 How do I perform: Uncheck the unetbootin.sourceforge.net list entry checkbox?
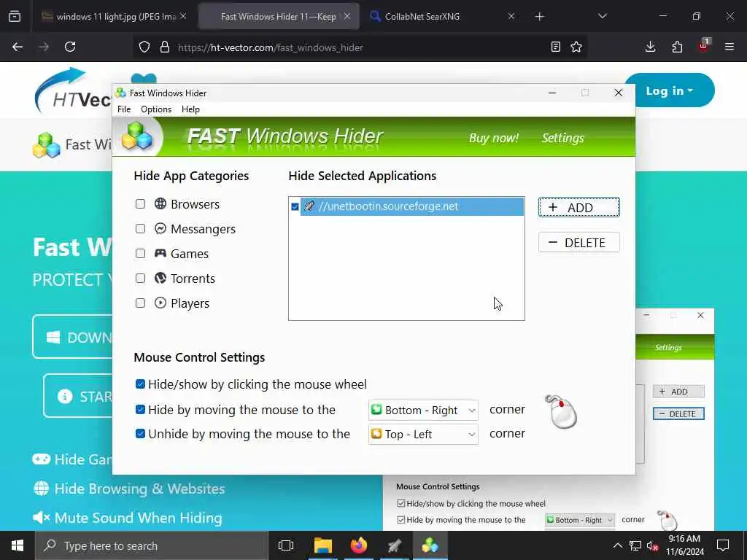point(295,206)
